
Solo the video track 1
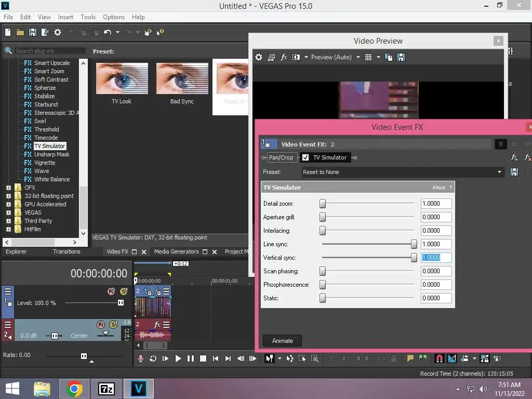pyautogui.click(x=124, y=291)
